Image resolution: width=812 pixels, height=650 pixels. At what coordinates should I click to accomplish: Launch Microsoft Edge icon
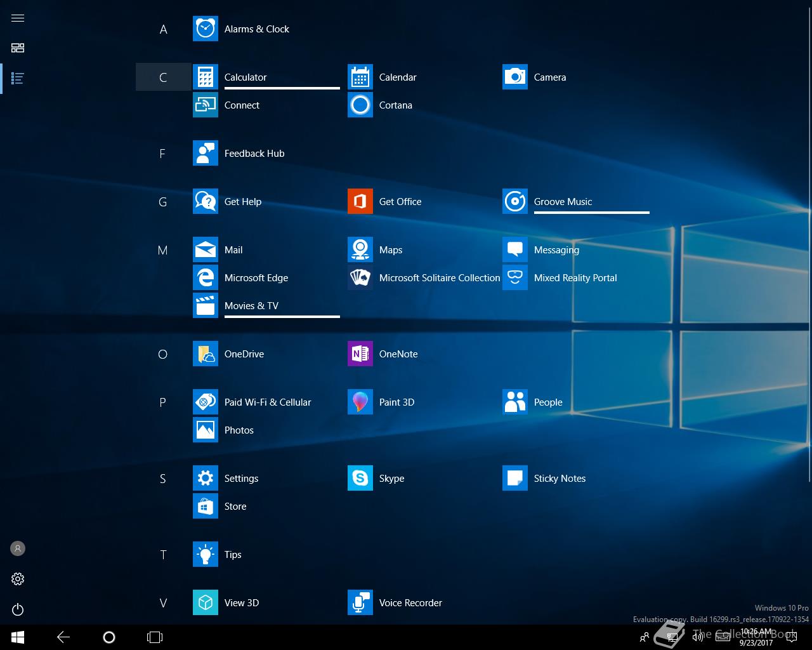(x=206, y=277)
